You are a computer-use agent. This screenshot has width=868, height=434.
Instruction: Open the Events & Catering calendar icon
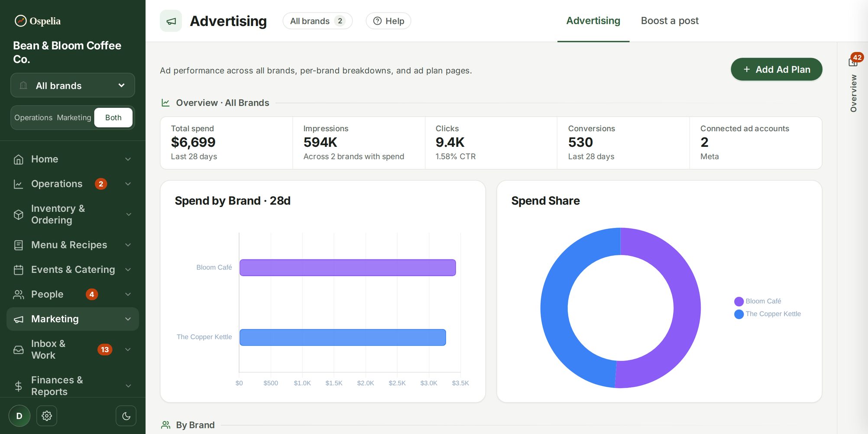(x=18, y=270)
